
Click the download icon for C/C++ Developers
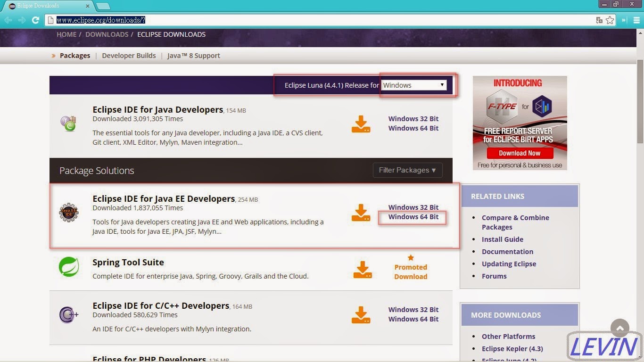click(361, 315)
